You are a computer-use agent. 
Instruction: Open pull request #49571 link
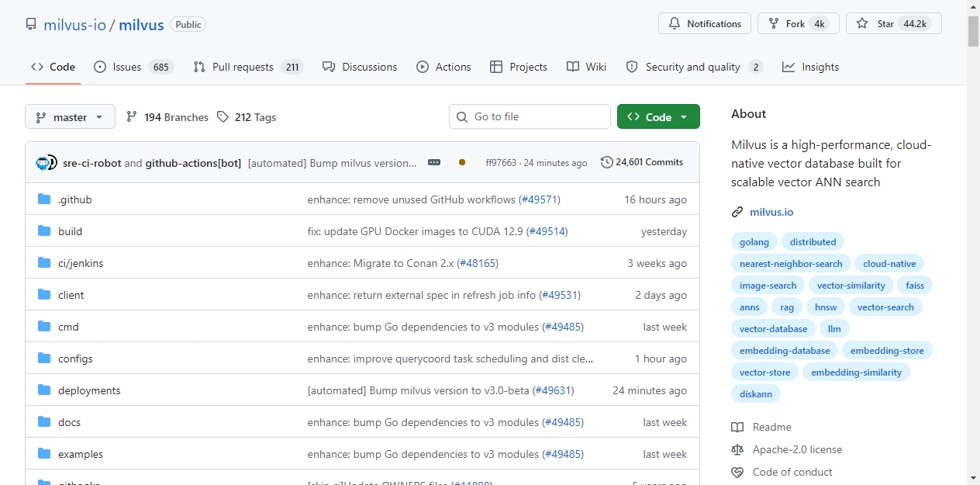(x=538, y=199)
